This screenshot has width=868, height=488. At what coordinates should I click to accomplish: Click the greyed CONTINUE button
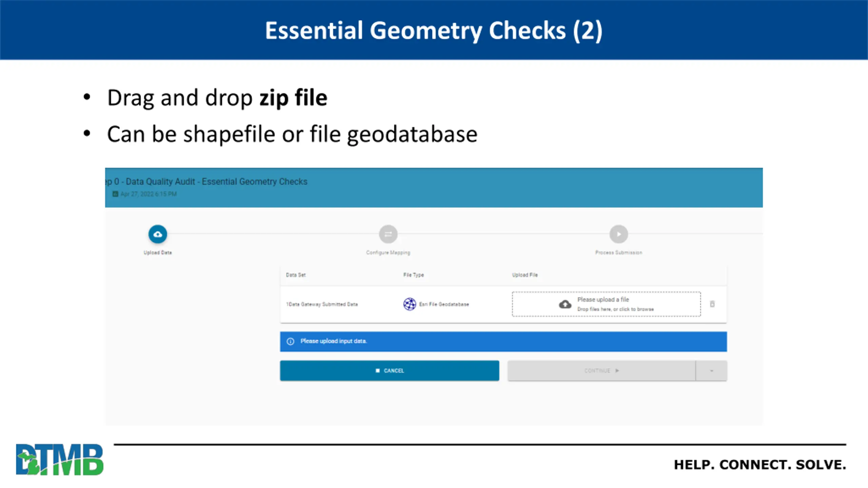[601, 371]
